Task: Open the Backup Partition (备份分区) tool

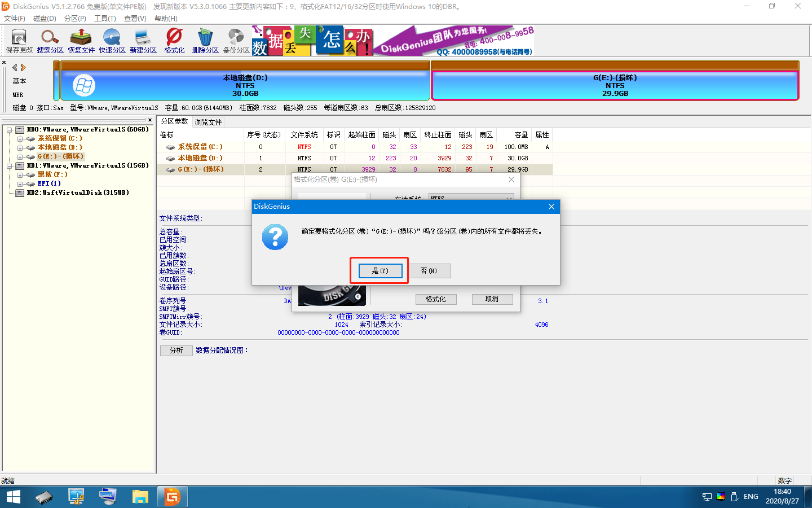Action: (x=236, y=41)
